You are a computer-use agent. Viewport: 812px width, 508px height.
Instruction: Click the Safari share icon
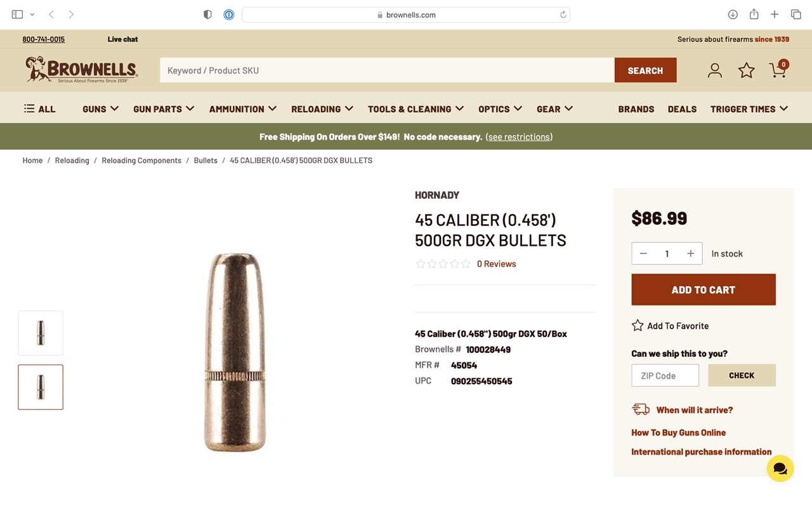click(754, 14)
